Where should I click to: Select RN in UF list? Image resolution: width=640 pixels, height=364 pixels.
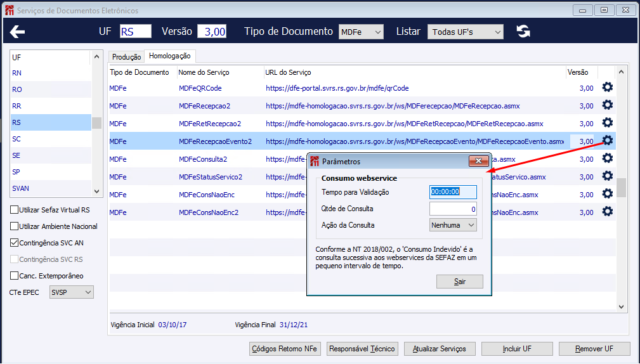pyautogui.click(x=51, y=73)
